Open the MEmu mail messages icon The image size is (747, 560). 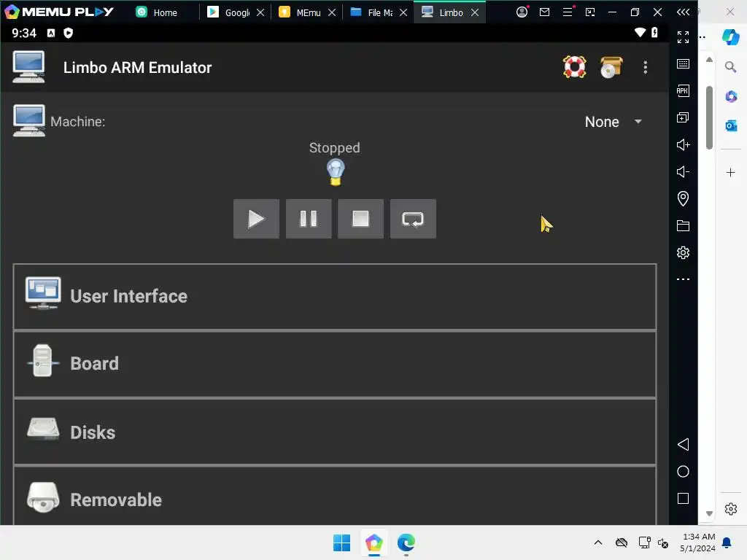pos(544,12)
